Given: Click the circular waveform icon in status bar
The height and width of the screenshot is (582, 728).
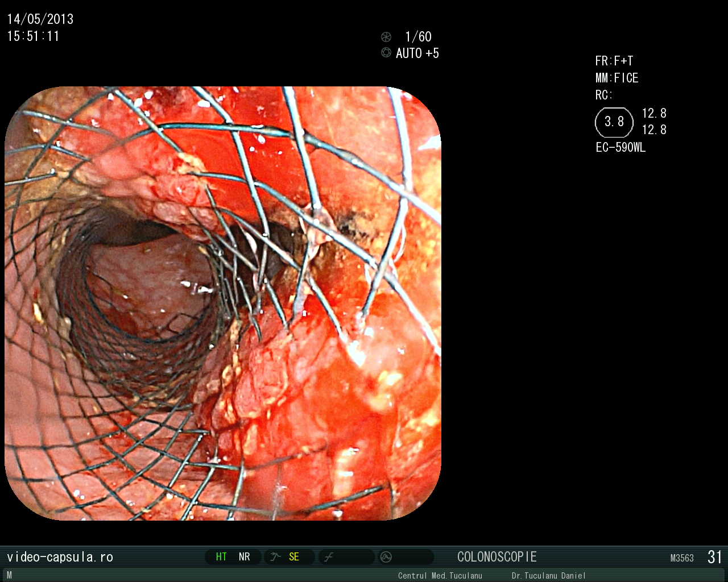Looking at the screenshot, I should [x=386, y=557].
